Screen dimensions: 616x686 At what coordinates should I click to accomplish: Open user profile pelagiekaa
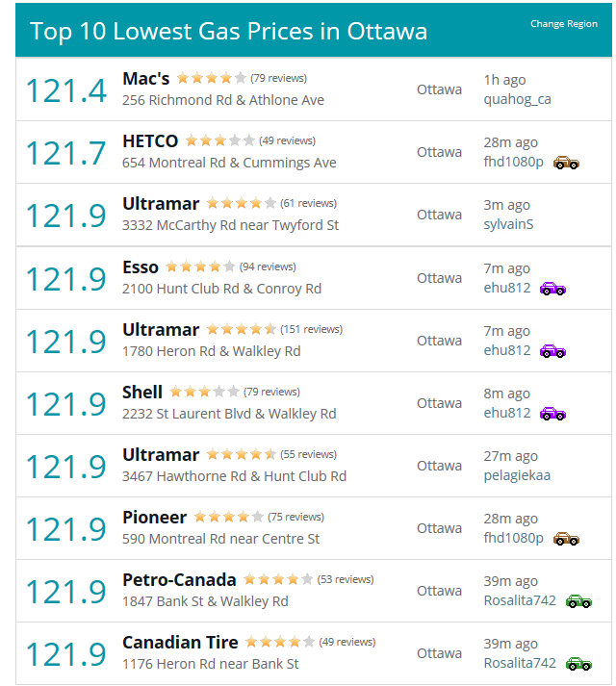point(517,475)
